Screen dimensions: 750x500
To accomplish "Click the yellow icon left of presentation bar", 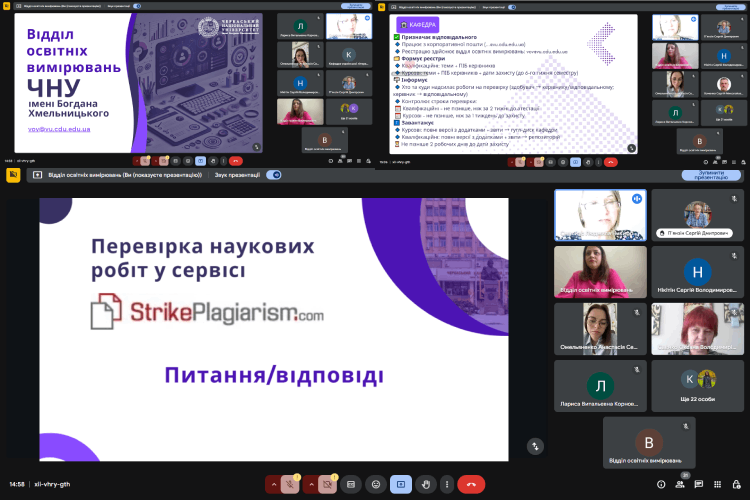I will (13, 175).
